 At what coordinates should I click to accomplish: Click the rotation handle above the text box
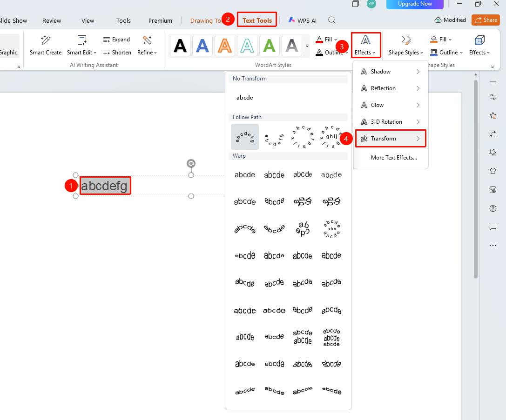click(191, 164)
